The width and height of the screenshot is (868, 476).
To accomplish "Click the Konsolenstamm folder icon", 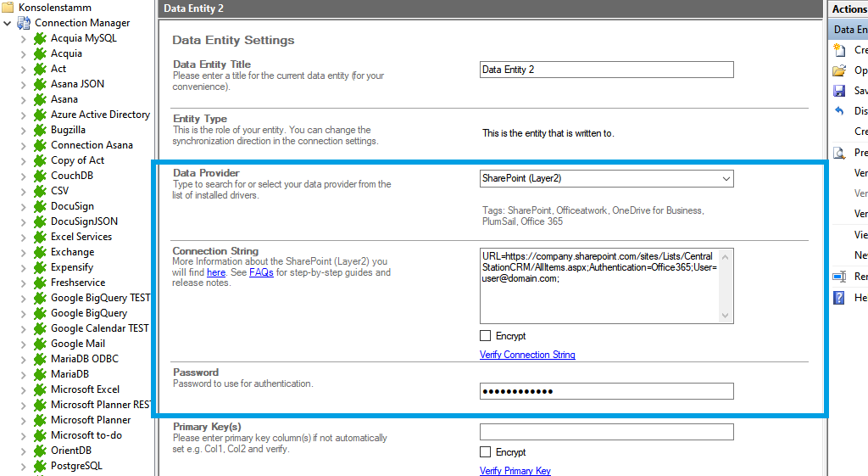I will [8, 8].
